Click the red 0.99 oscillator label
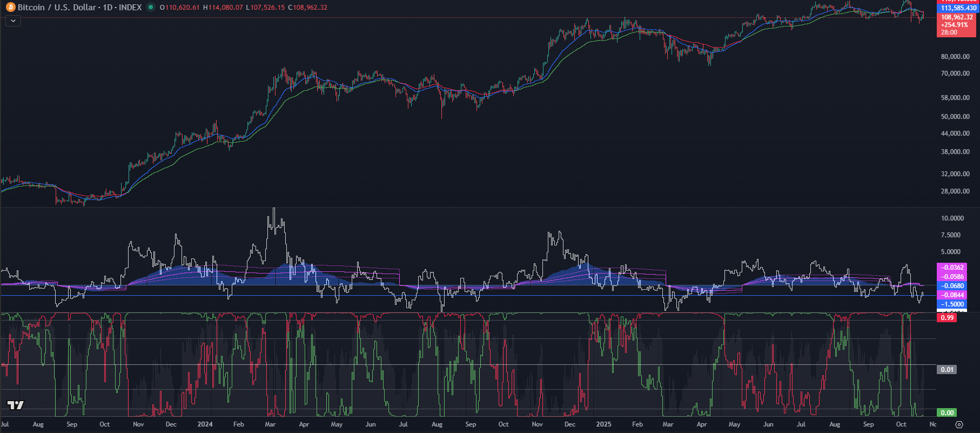Viewport: 980px width, 433px height. 947,318
